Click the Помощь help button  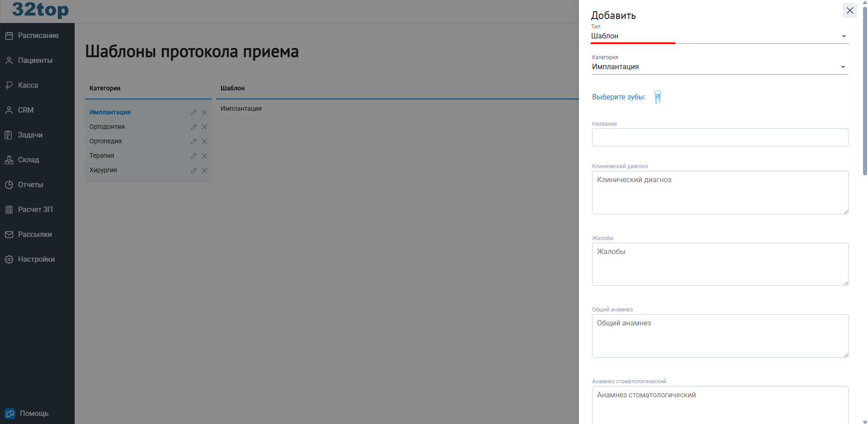[x=33, y=413]
